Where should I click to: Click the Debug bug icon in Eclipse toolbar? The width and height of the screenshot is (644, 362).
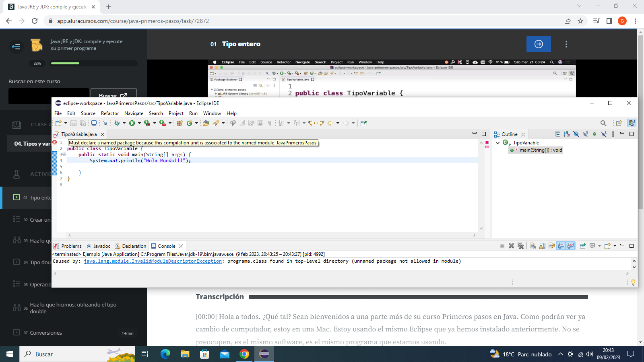[x=117, y=123]
